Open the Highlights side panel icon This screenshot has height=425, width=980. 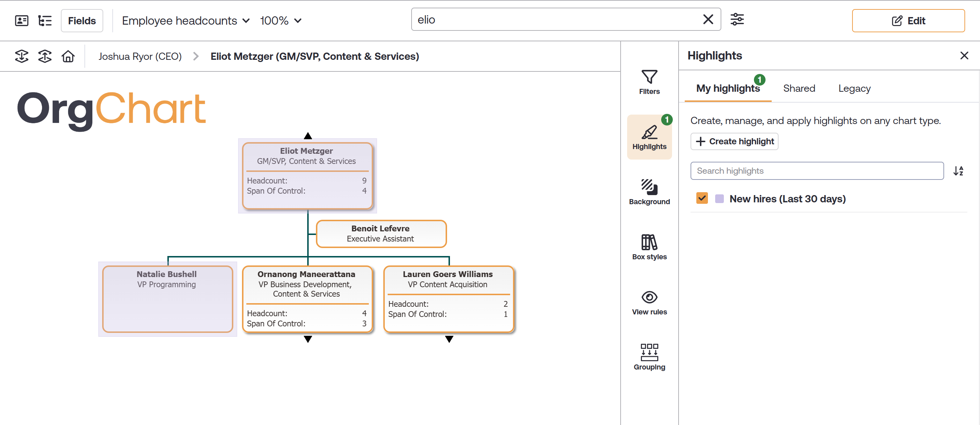tap(649, 137)
